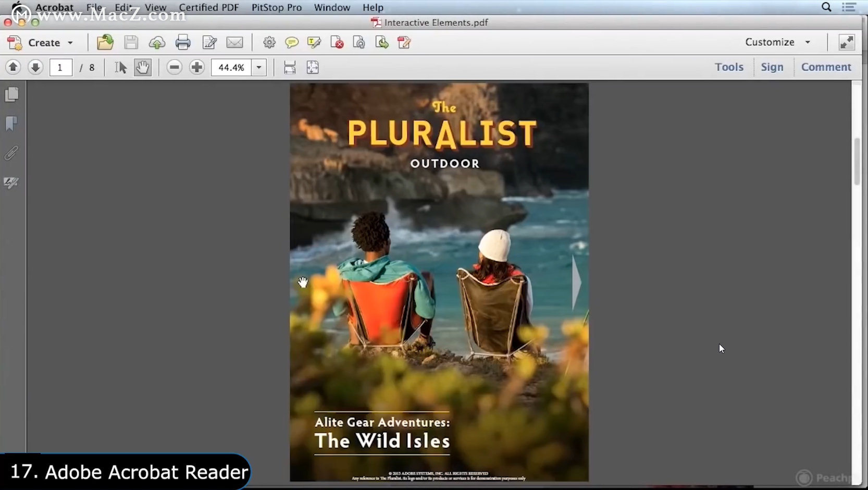Click the Edit text and images icon

pyautogui.click(x=209, y=42)
